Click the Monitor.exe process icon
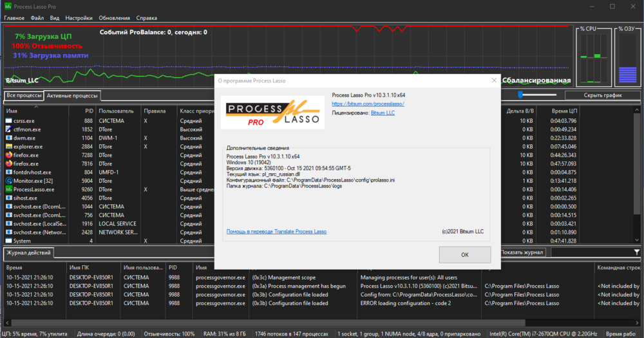Screen dimensions: 644x338 (8, 182)
